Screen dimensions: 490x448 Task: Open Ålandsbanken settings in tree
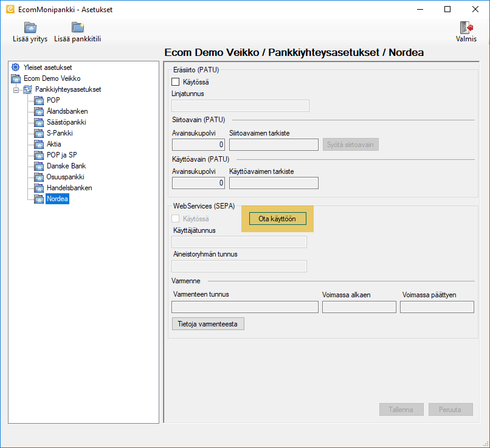point(67,111)
